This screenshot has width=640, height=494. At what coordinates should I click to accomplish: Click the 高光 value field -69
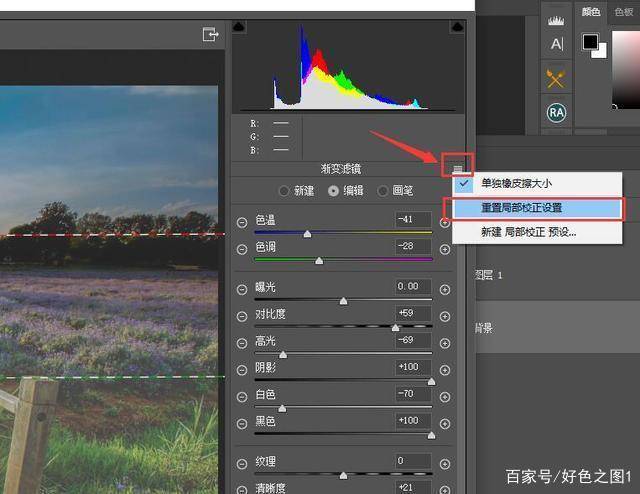click(413, 340)
